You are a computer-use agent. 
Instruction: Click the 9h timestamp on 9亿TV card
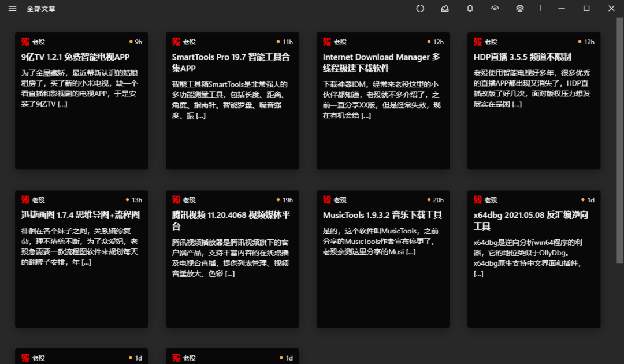pyautogui.click(x=139, y=42)
